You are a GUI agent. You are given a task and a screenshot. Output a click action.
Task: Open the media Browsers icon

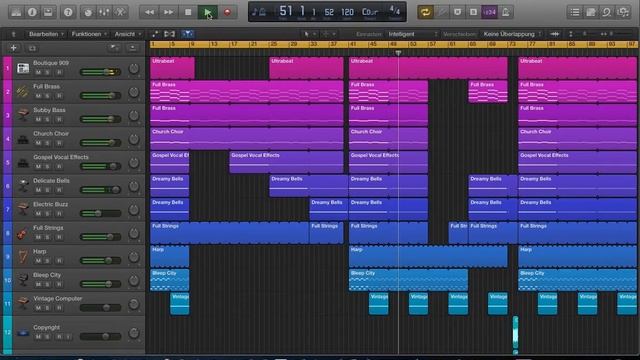click(623, 12)
